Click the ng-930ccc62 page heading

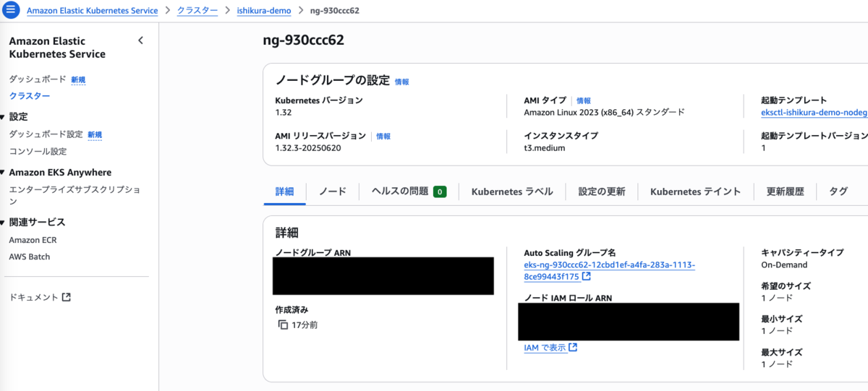[304, 40]
